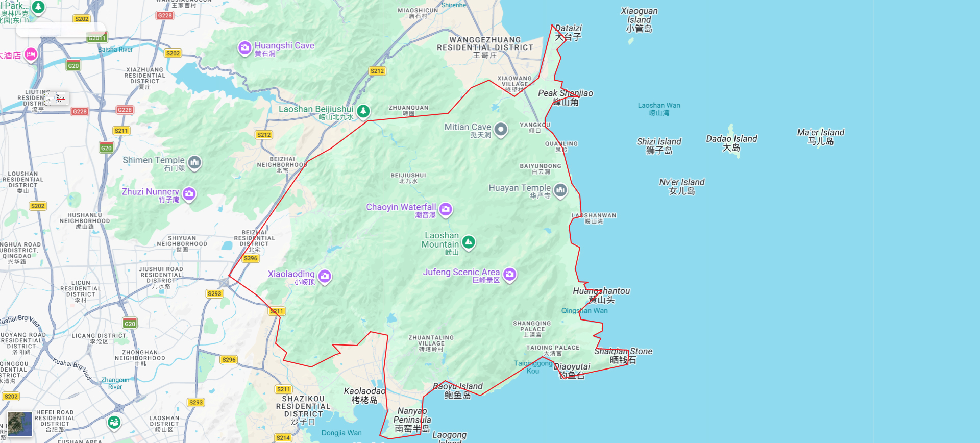Select the Diaoyutai label

click(x=572, y=371)
